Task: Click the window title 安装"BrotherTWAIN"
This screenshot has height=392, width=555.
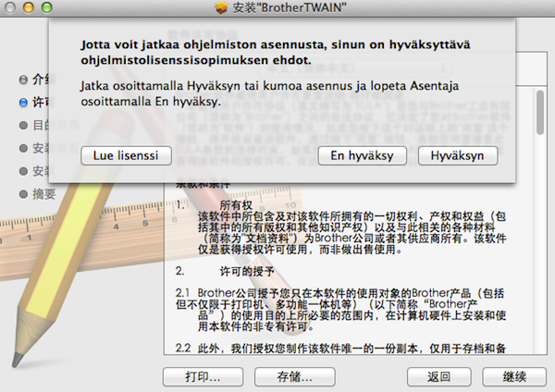Action: [290, 7]
